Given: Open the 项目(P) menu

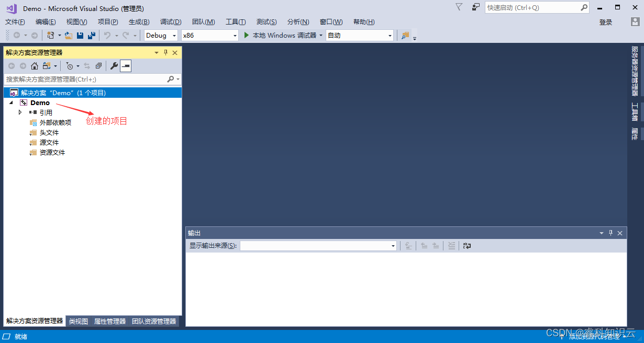Looking at the screenshot, I should click(108, 21).
